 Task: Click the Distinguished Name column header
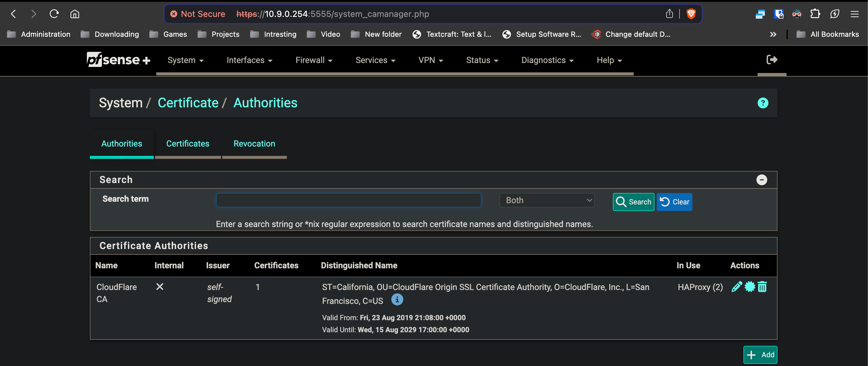pyautogui.click(x=359, y=266)
